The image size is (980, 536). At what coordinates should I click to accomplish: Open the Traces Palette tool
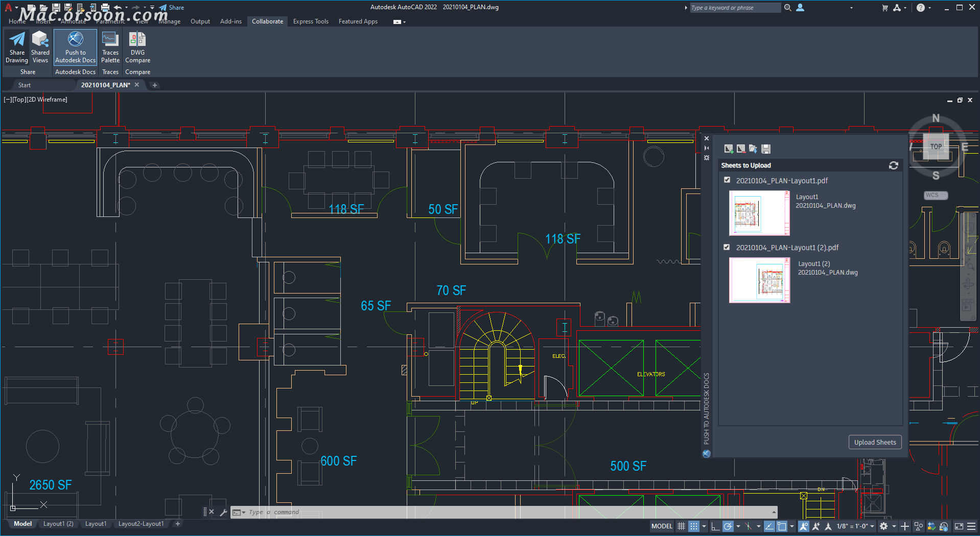pos(110,47)
